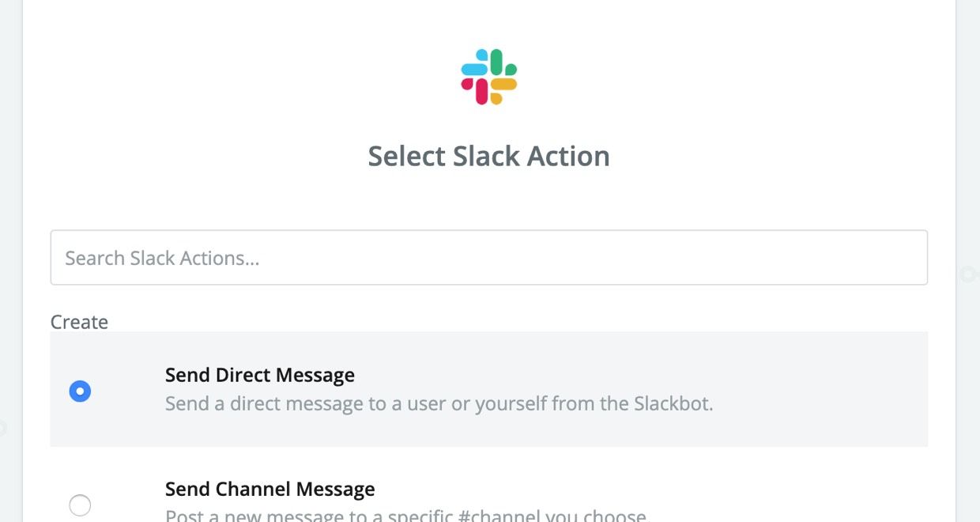980x522 pixels.
Task: Select the Send Channel Message radio button
Action: 80,505
